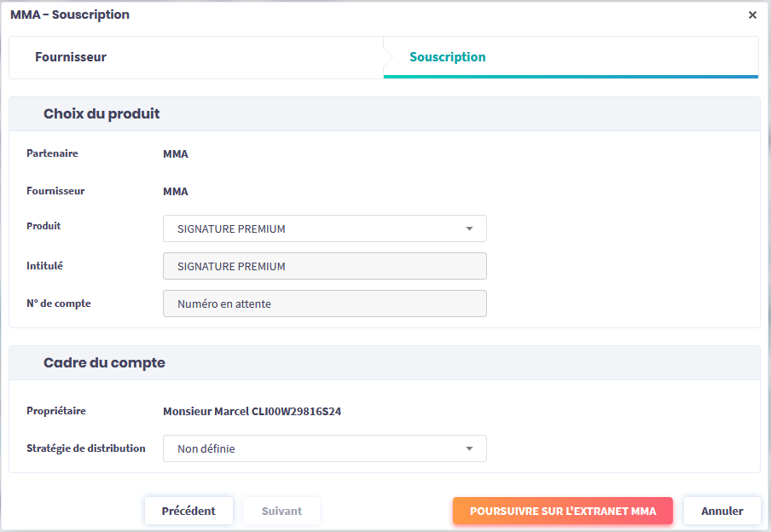Select the Souscription step tab
The width and height of the screenshot is (771, 532).
click(448, 57)
